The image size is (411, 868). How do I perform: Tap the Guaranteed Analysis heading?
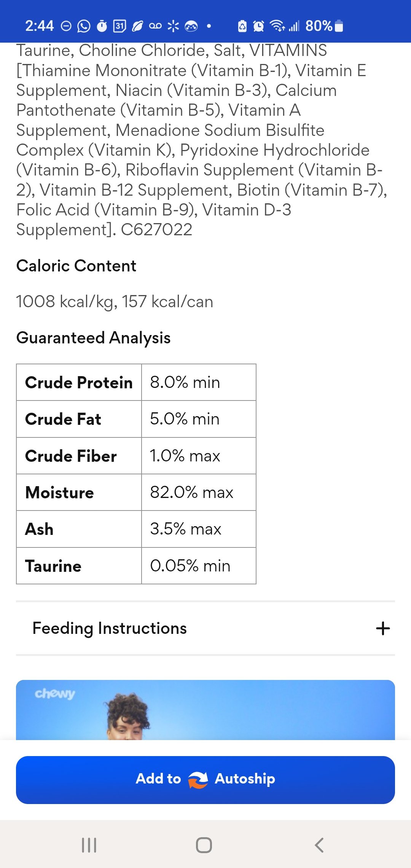point(94,338)
